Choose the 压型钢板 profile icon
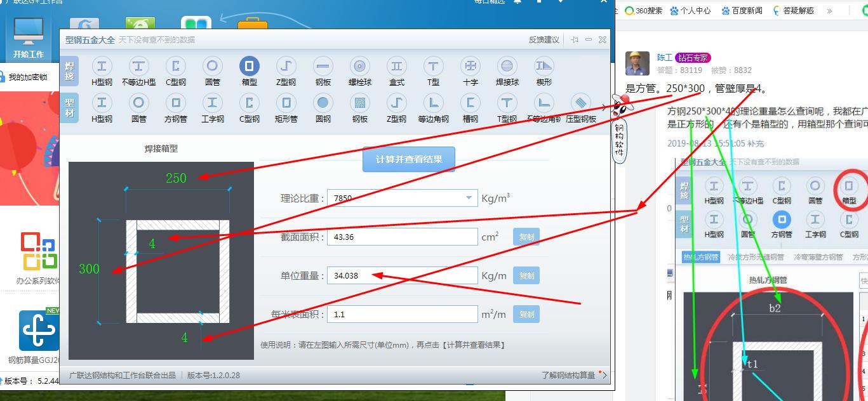Viewport: 868px width, 401px height. (x=580, y=103)
